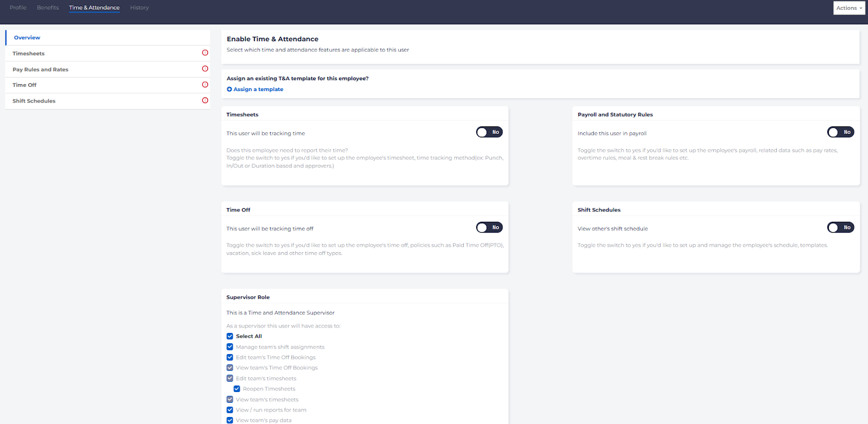
Task: Click the plus icon before Assign a template
Action: click(229, 89)
